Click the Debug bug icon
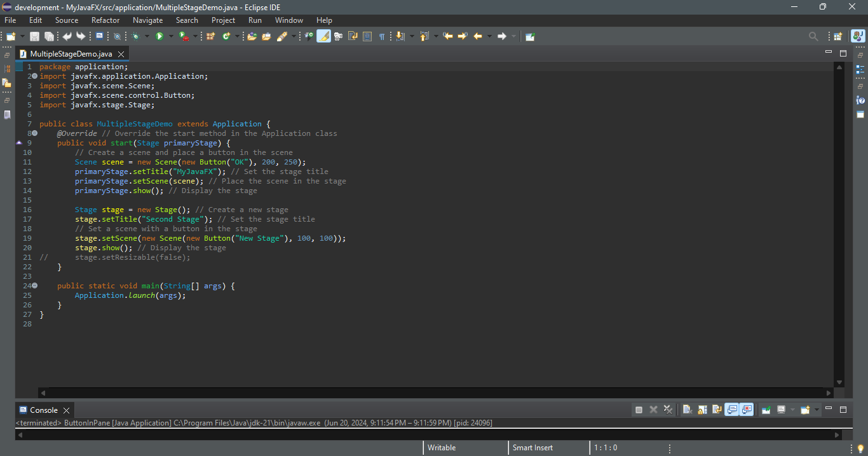868x456 pixels. pyautogui.click(x=136, y=37)
